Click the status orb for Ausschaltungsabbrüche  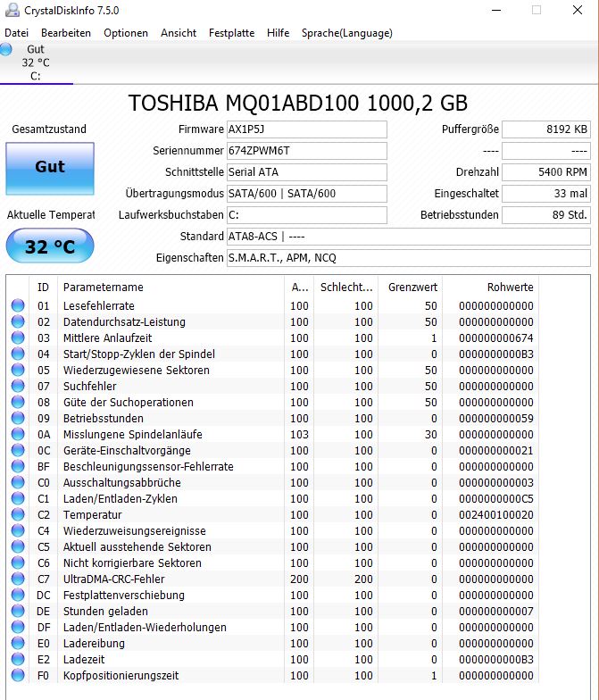18,482
